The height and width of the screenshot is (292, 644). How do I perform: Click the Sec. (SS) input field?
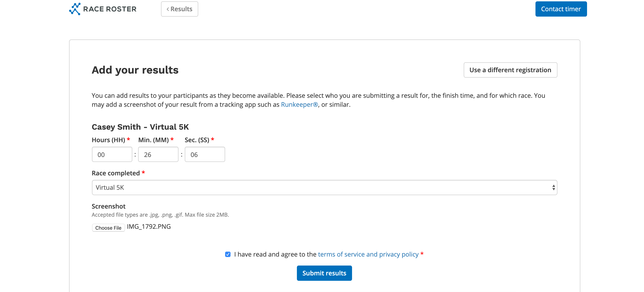pos(205,155)
